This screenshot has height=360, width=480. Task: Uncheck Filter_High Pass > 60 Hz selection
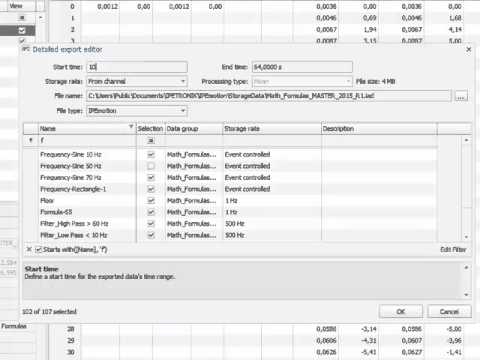click(x=151, y=224)
